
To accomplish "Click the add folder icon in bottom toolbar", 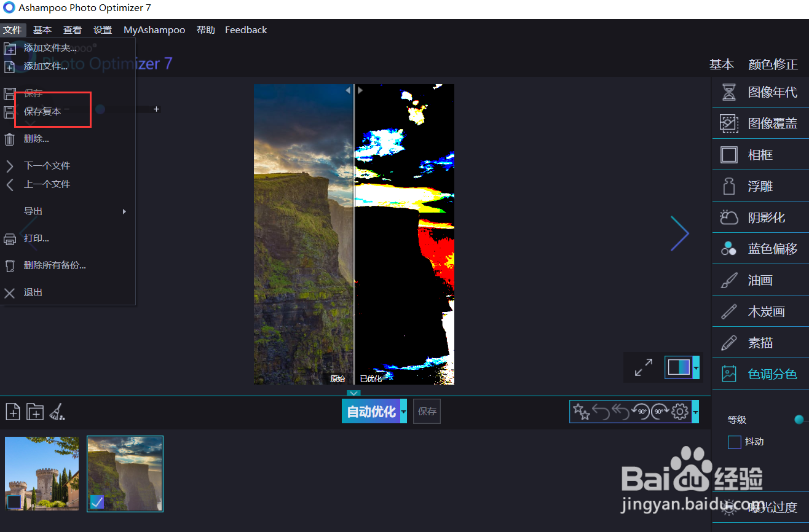I will pyautogui.click(x=34, y=412).
